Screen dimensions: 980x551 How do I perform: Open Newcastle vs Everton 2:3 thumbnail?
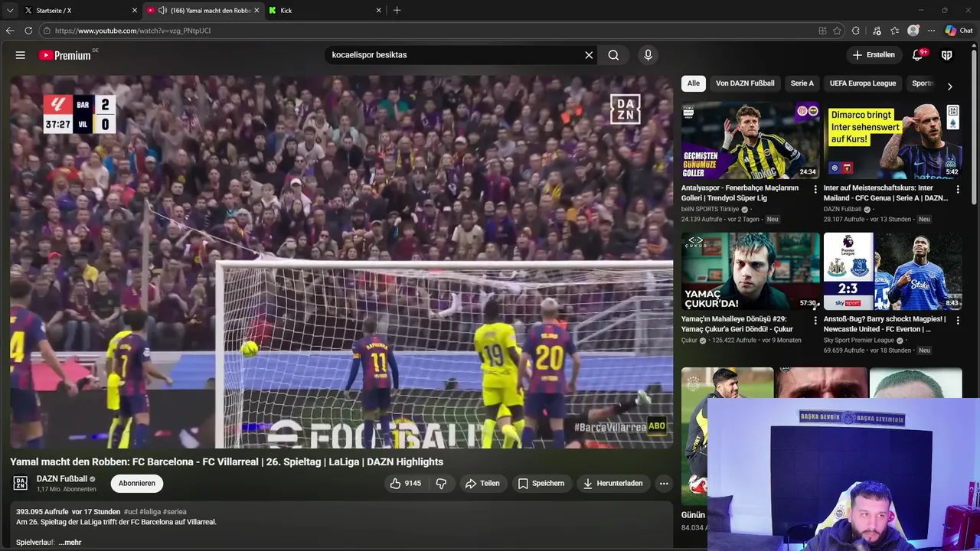click(x=893, y=271)
